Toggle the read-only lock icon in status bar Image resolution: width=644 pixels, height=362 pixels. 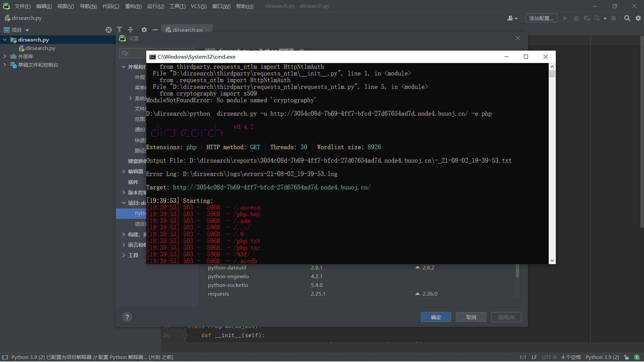(626, 357)
